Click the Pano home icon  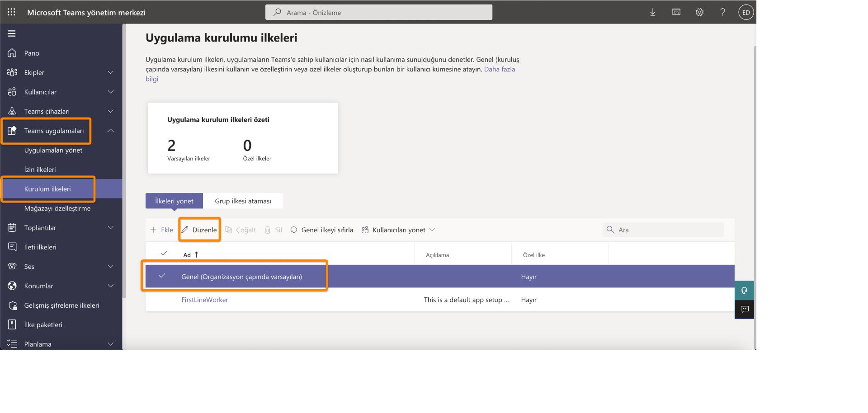pyautogui.click(x=12, y=53)
